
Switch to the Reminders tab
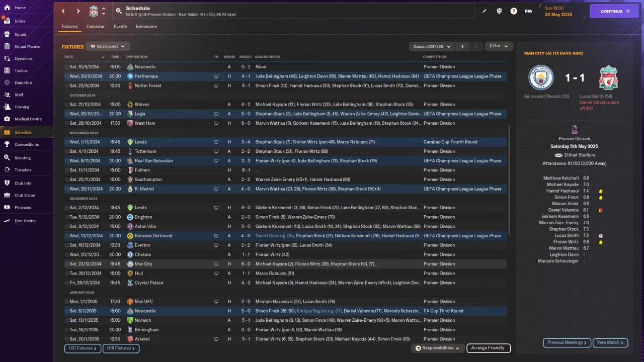point(146,27)
